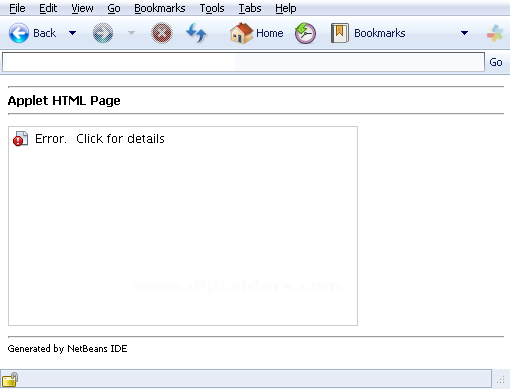
Task: Click the 'Applet HTML Page' heading
Action: pos(64,101)
